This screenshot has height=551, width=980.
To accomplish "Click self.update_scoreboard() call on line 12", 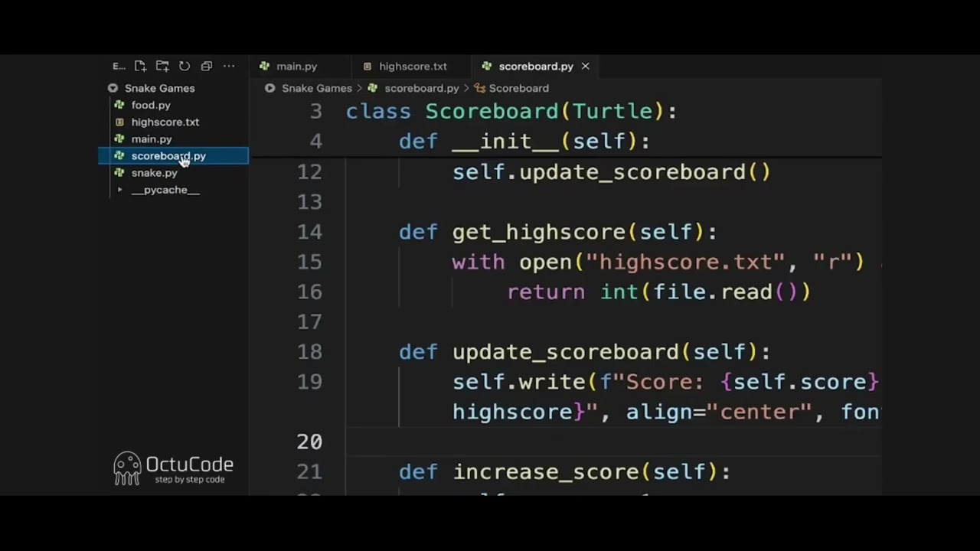I will pos(611,171).
